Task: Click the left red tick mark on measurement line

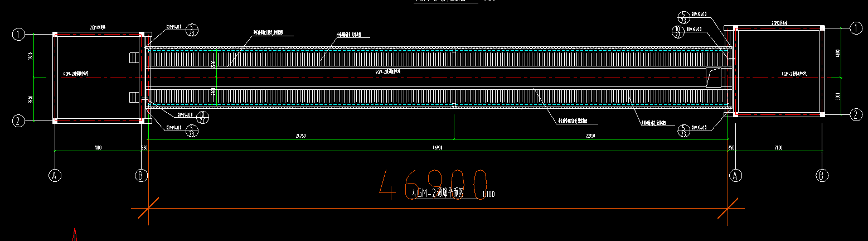Action: [x=148, y=208]
